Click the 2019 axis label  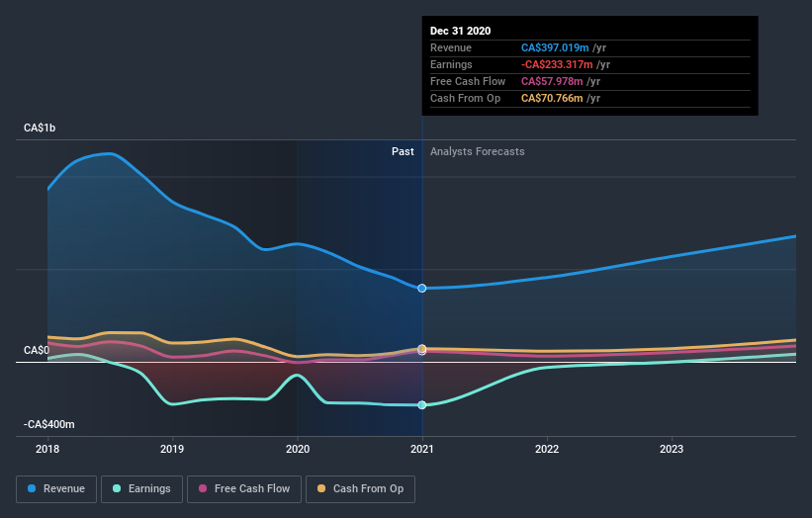click(172, 449)
